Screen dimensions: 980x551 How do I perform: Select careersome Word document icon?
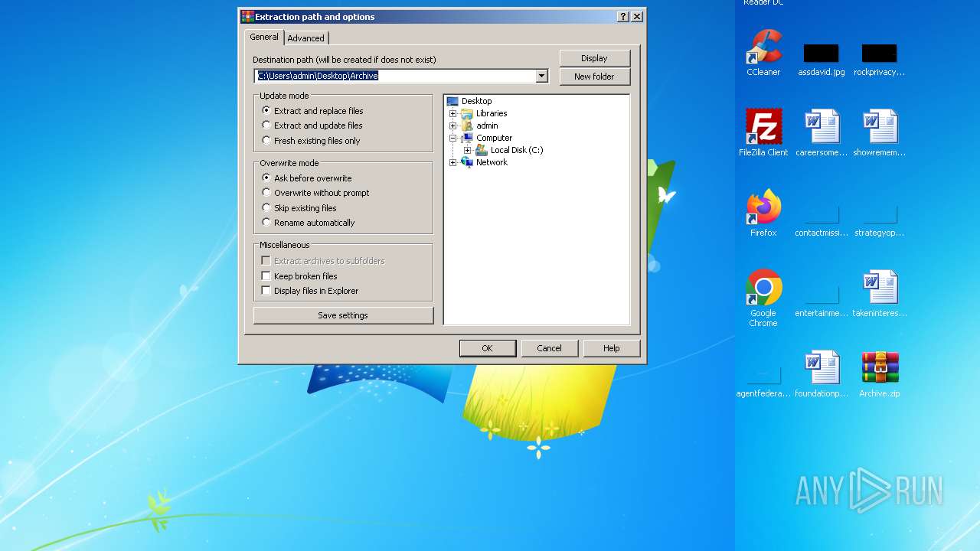pos(822,132)
